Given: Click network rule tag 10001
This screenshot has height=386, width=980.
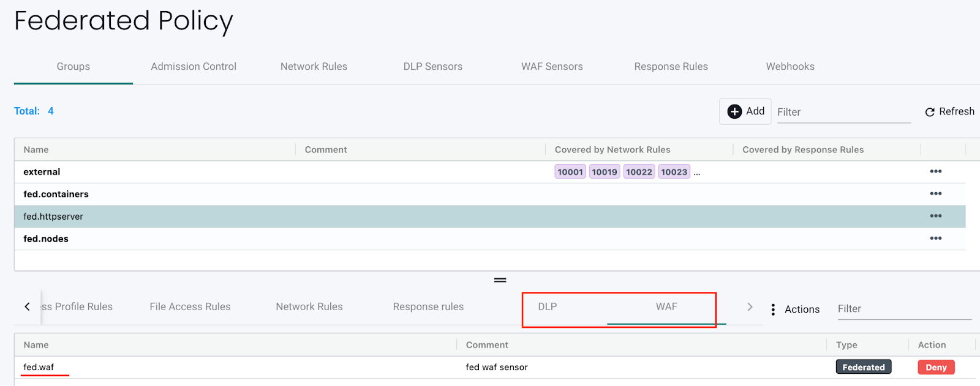Looking at the screenshot, I should 570,172.
